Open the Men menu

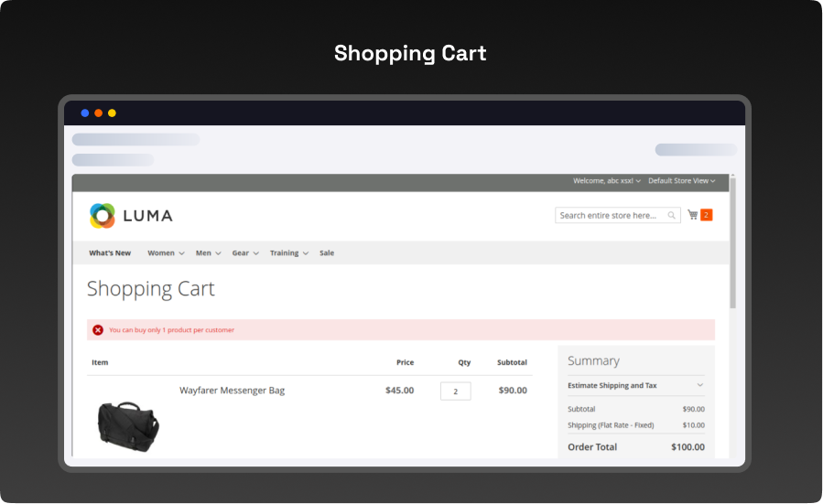pyautogui.click(x=208, y=253)
